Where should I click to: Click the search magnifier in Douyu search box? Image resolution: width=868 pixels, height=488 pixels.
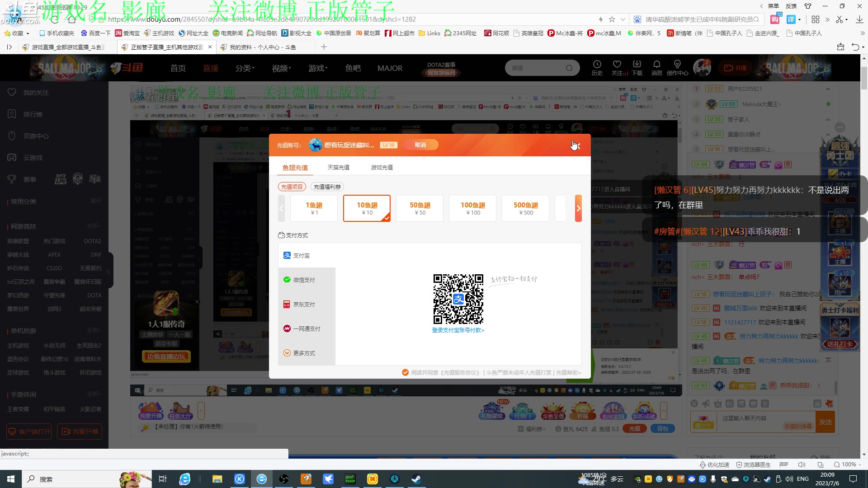pos(569,68)
